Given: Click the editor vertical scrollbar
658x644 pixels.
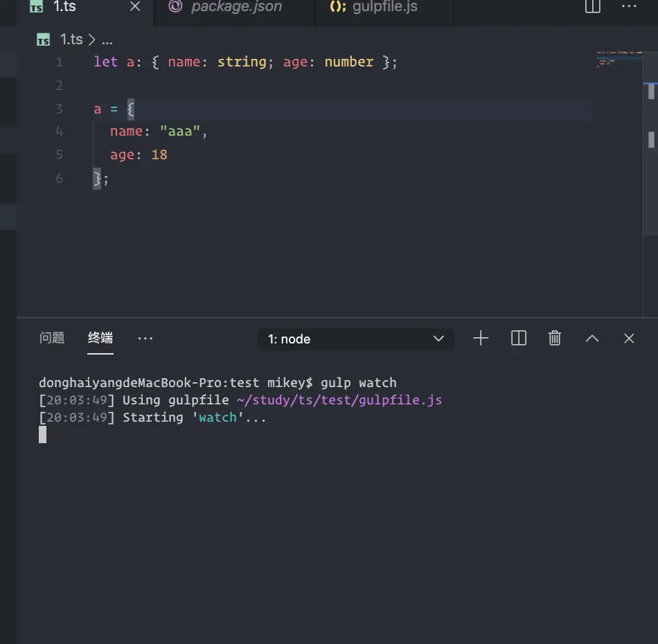Looking at the screenshot, I should [x=651, y=143].
